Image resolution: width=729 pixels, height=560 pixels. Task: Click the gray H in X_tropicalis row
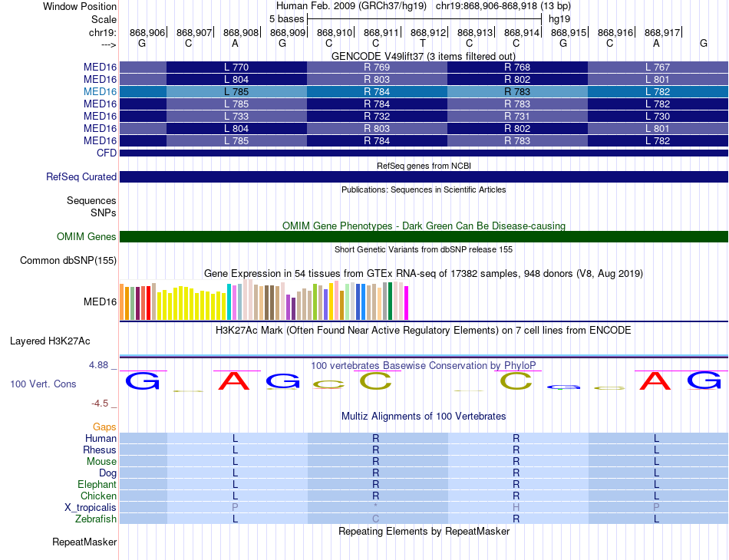click(516, 508)
